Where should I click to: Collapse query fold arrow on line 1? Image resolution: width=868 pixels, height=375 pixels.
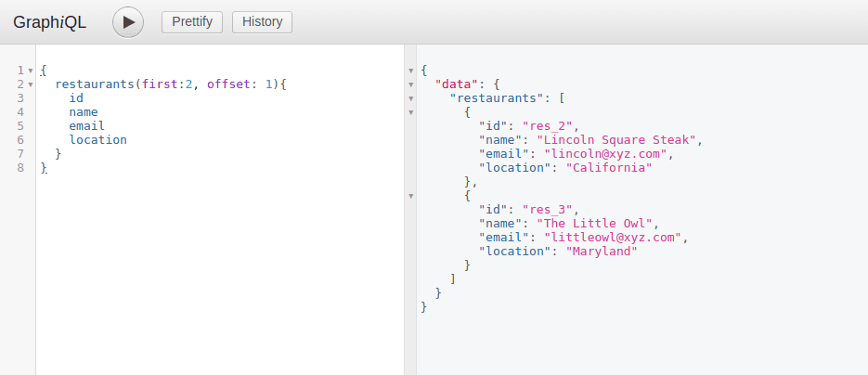31,71
